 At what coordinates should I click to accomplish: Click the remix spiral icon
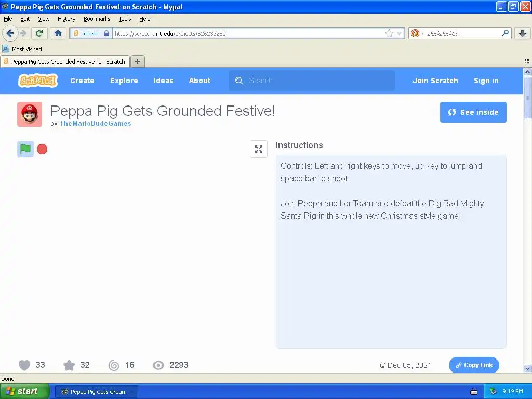click(114, 365)
